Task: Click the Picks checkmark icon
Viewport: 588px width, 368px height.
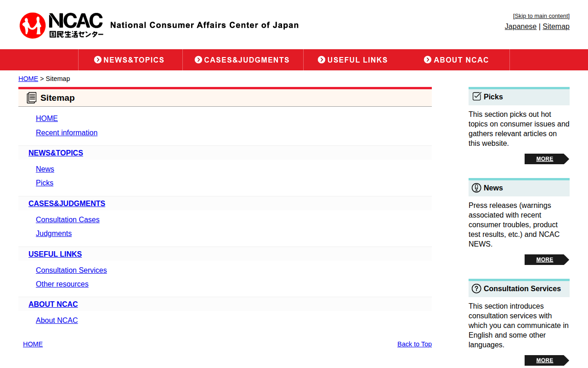Action: (x=477, y=97)
